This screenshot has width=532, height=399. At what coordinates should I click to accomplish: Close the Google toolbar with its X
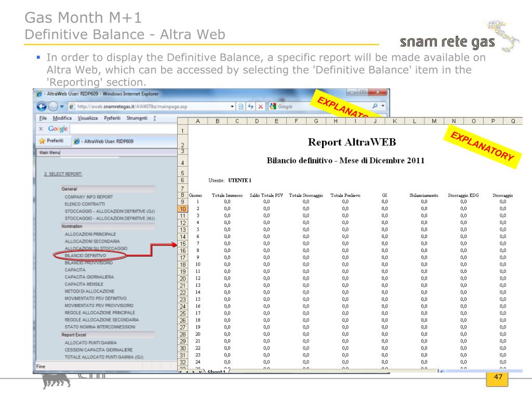pyautogui.click(x=41, y=129)
